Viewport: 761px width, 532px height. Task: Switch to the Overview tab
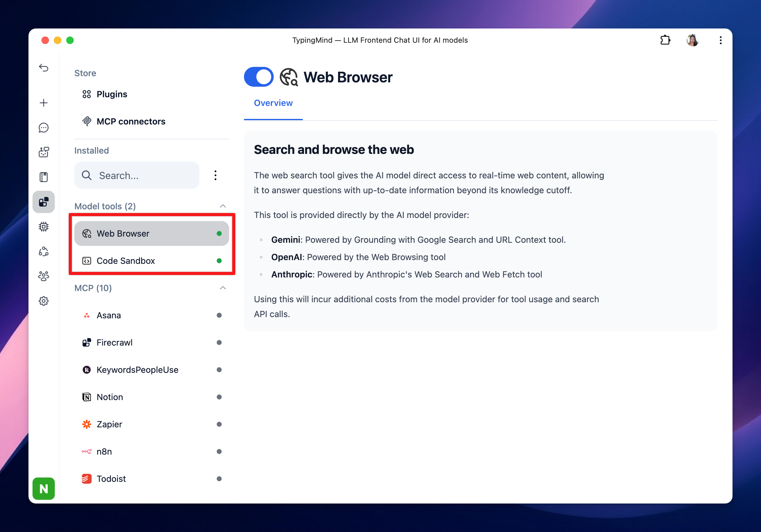(273, 103)
